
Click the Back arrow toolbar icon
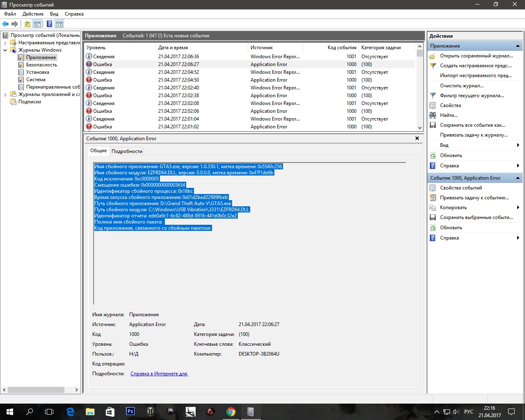point(5,24)
